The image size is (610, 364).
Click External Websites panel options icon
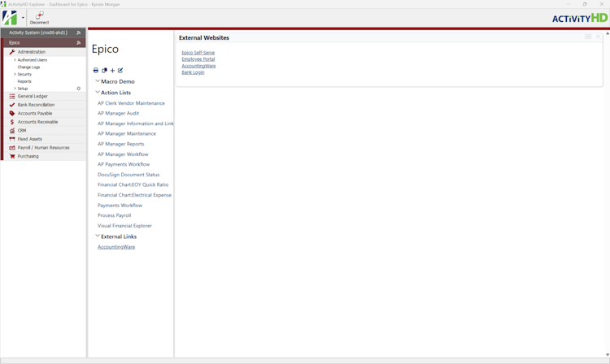point(588,37)
